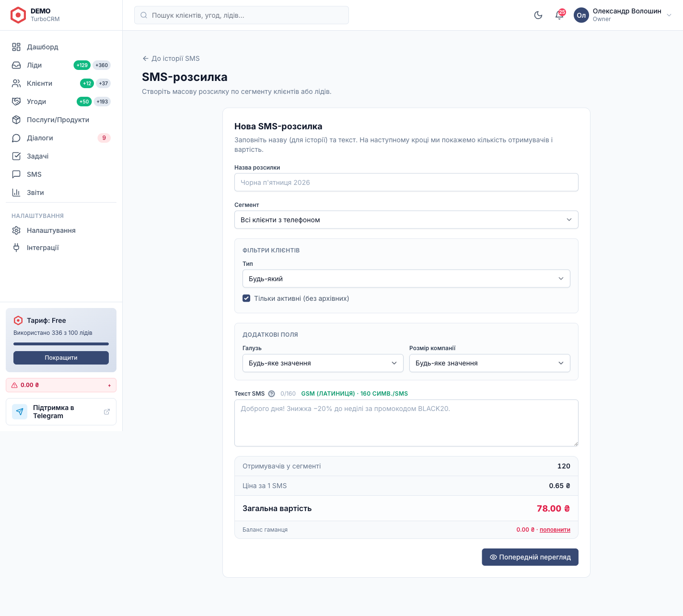
Task: Open Telegram support external link icon
Action: point(107,411)
